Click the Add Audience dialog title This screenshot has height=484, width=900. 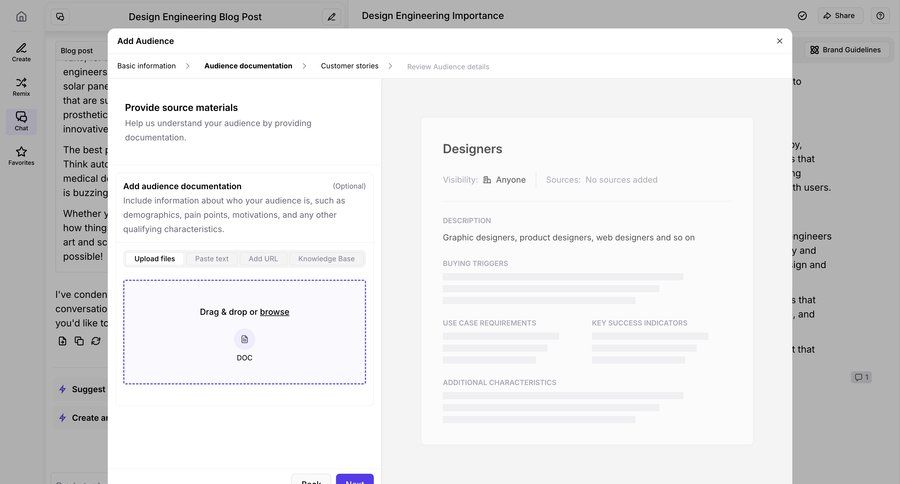pos(145,41)
